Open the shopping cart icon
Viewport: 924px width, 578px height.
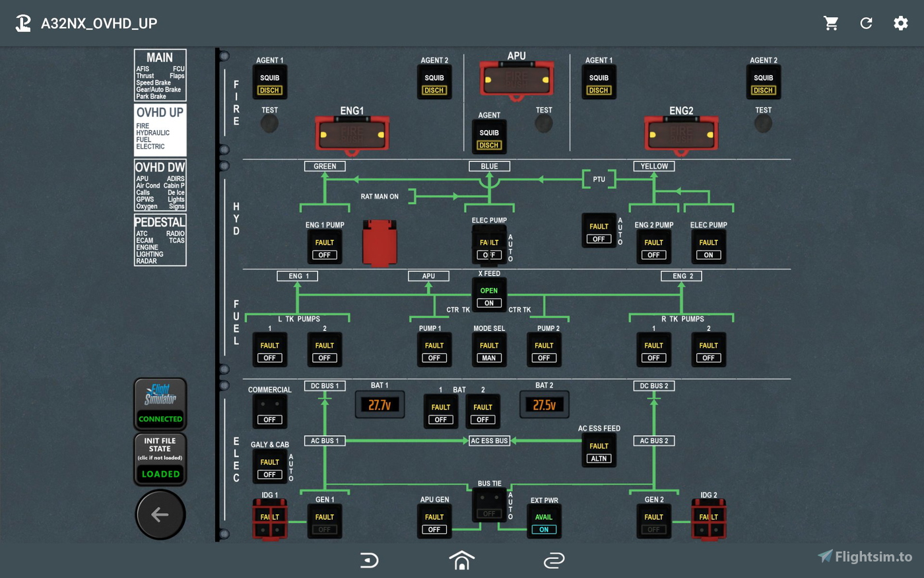[831, 23]
